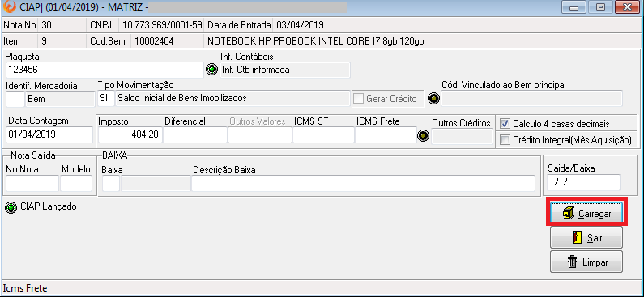Focus the ICMS ST input field
Image resolution: width=644 pixels, height=298 pixels.
(323, 134)
